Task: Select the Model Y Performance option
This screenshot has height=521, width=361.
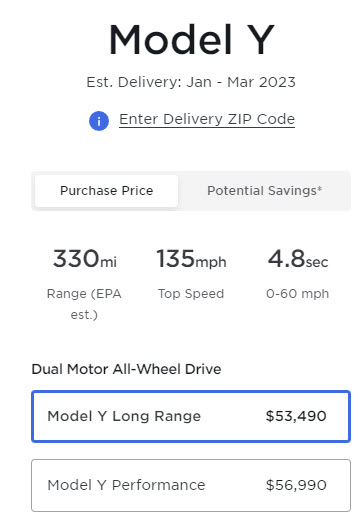Action: (191, 485)
